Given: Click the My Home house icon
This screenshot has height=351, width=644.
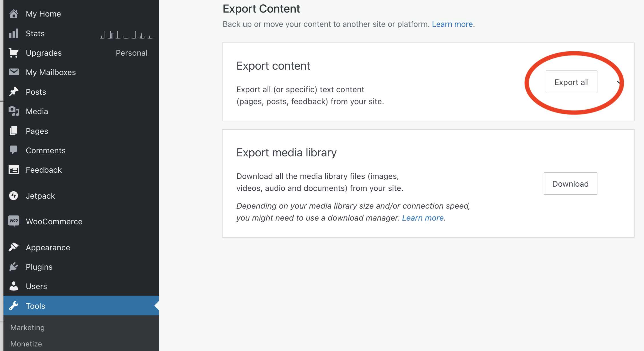Looking at the screenshot, I should (x=14, y=14).
